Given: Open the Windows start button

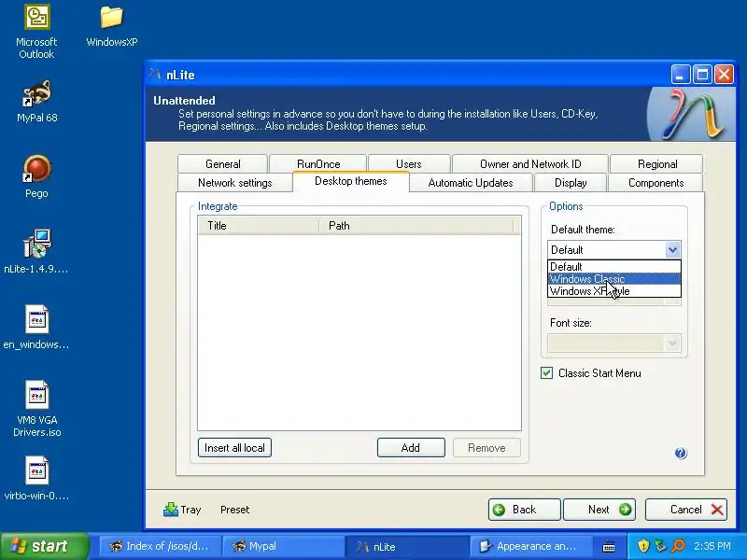Looking at the screenshot, I should (44, 546).
